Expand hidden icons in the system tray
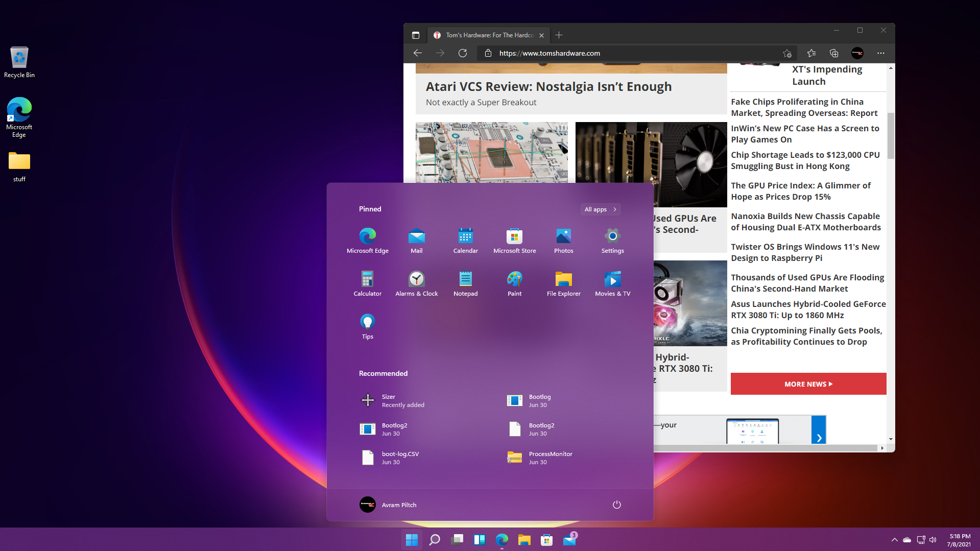This screenshot has height=551, width=980. pos(895,539)
